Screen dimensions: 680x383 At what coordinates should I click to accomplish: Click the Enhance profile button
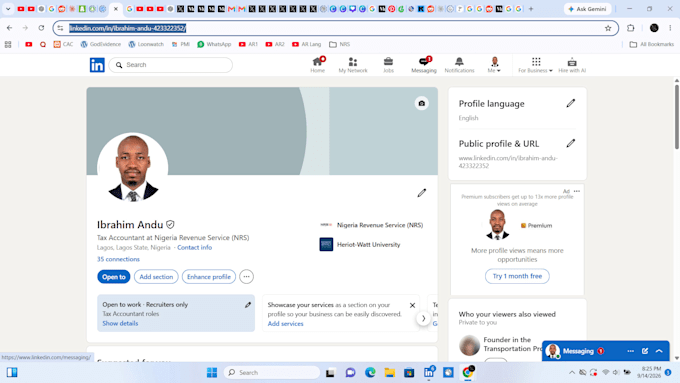click(209, 277)
